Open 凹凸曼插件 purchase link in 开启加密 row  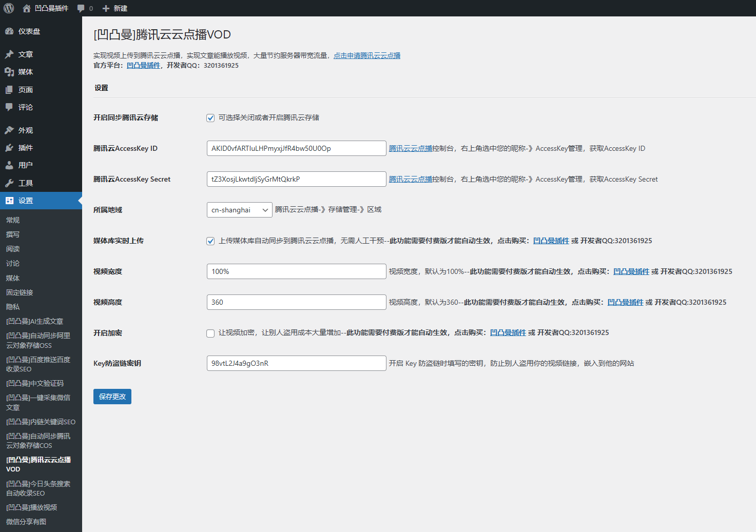click(x=508, y=332)
